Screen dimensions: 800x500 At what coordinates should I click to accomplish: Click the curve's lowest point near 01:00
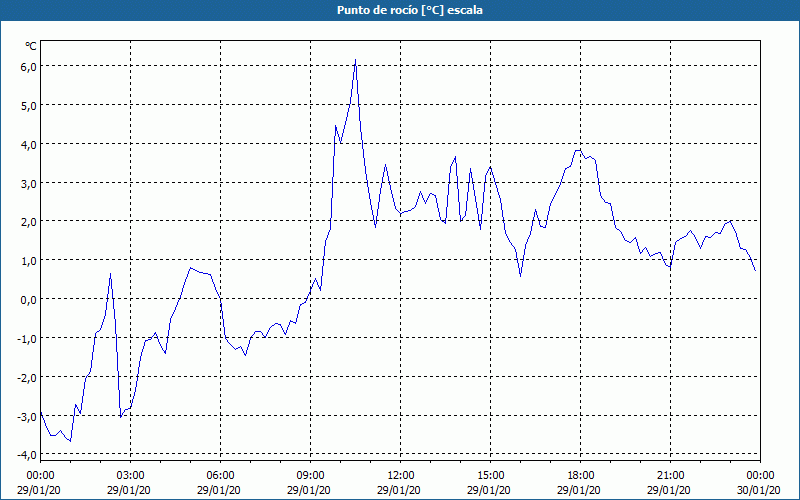tap(70, 440)
